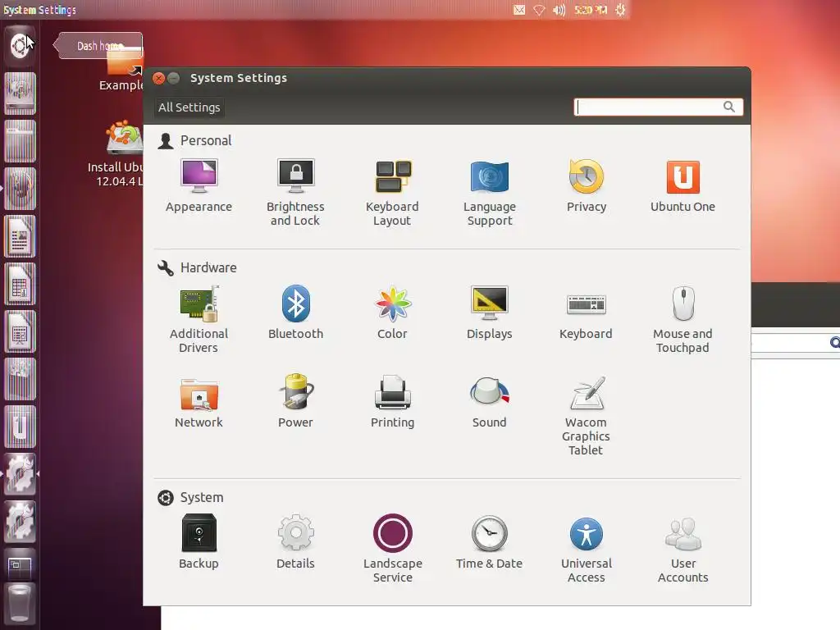This screenshot has width=840, height=630.
Task: Open Printing settings
Action: (392, 402)
